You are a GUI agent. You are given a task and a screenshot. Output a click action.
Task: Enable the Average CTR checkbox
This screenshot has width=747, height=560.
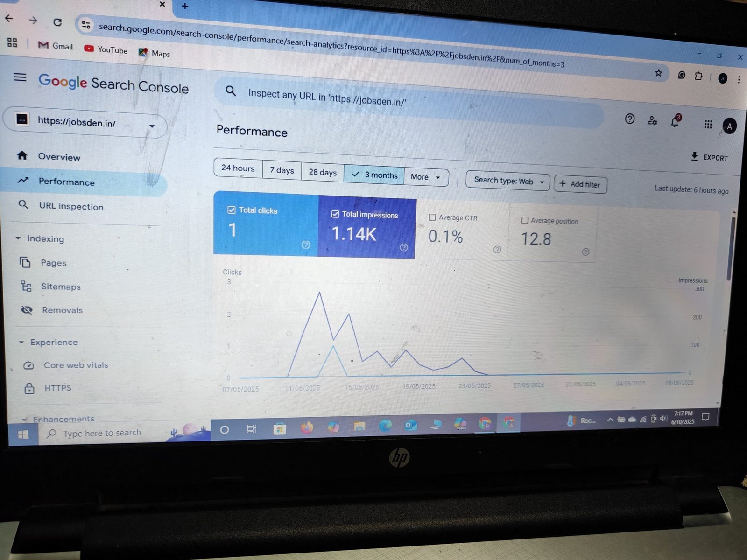click(432, 217)
